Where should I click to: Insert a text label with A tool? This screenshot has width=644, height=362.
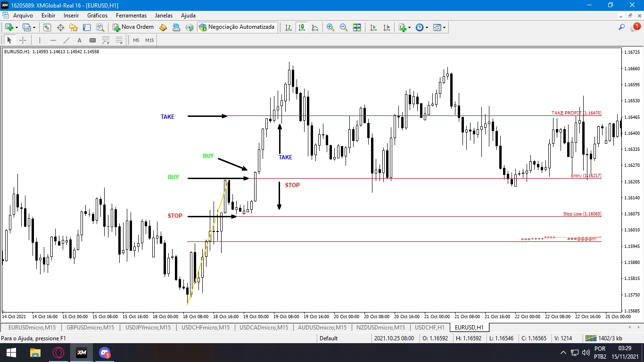point(80,40)
